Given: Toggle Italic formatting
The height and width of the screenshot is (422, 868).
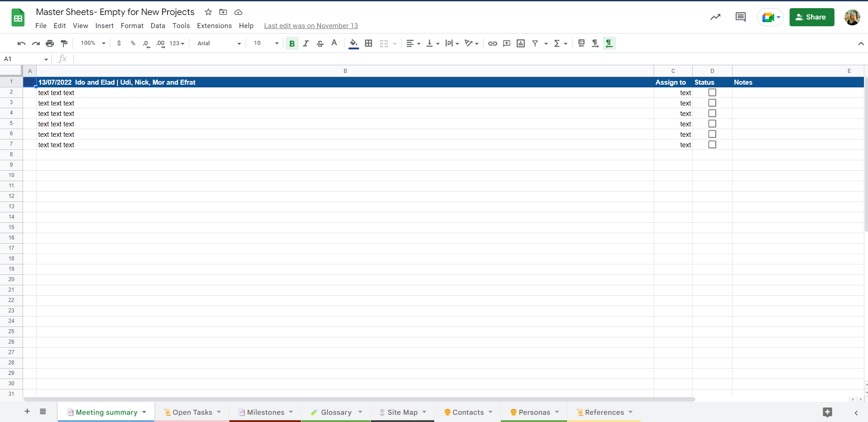Looking at the screenshot, I should 306,43.
